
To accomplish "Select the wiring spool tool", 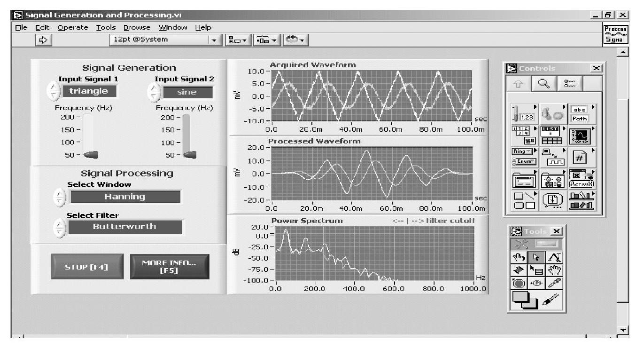I will tap(519, 270).
